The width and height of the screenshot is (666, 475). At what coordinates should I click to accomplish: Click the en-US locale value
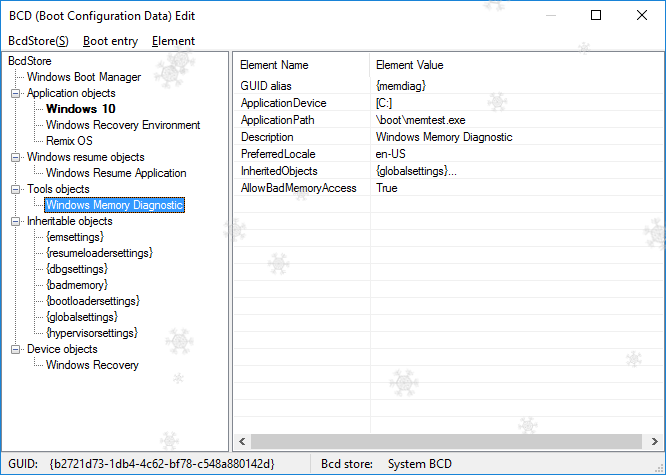tap(390, 154)
